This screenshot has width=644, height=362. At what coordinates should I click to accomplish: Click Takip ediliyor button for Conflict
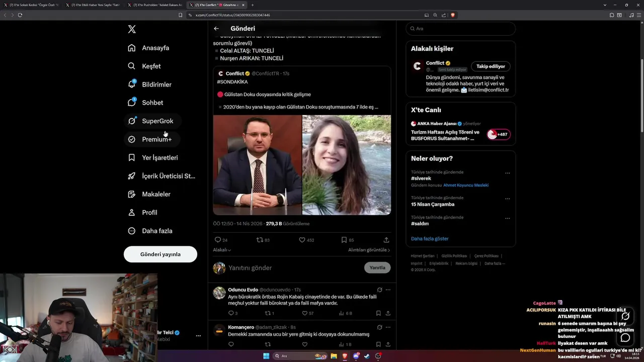tap(491, 66)
